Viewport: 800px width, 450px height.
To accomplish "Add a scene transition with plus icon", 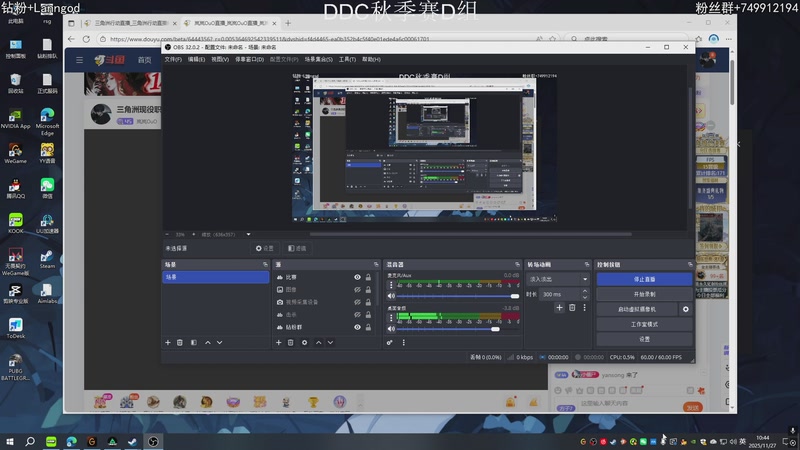I will click(x=559, y=308).
